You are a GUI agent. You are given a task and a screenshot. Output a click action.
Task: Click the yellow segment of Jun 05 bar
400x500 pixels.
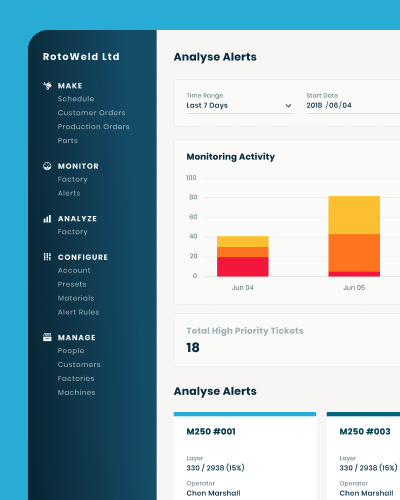coord(354,215)
